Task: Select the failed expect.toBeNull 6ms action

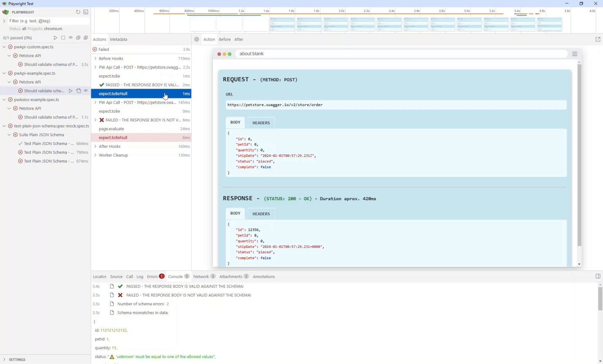Action: 141,138
